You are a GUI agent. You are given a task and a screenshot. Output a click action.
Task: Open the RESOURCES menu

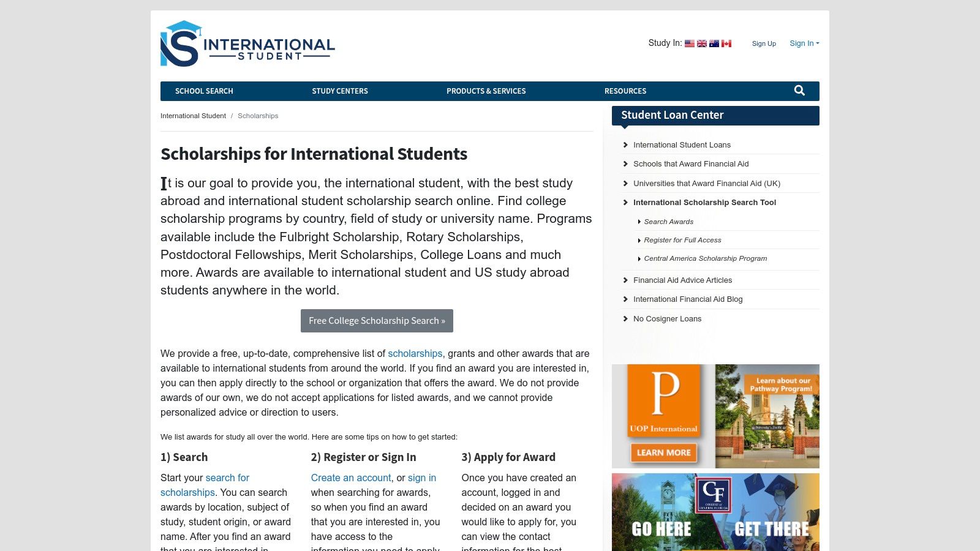[625, 91]
